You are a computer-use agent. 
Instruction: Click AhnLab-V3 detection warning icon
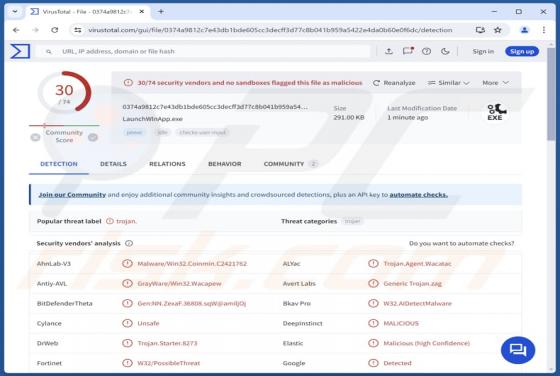coord(127,264)
